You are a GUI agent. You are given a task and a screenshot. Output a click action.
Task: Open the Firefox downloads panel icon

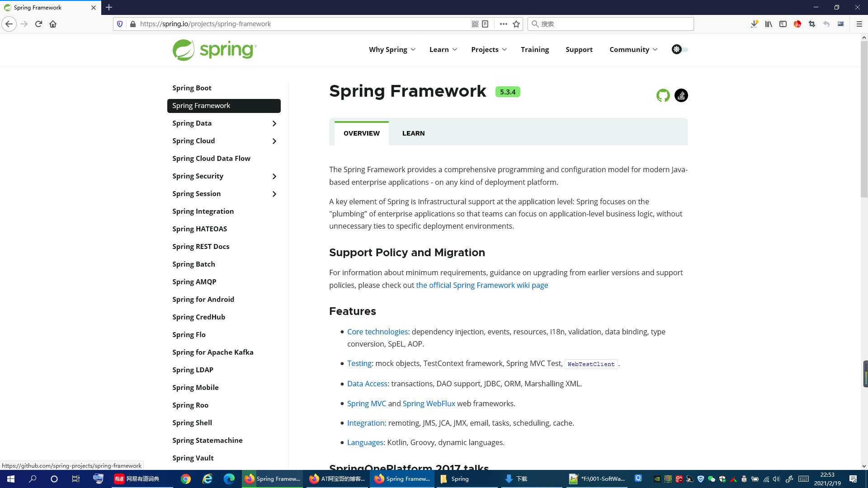pos(754,24)
